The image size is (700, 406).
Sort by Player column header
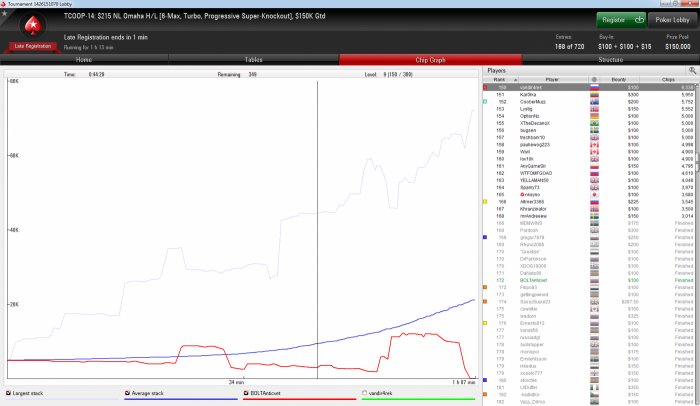tap(552, 80)
